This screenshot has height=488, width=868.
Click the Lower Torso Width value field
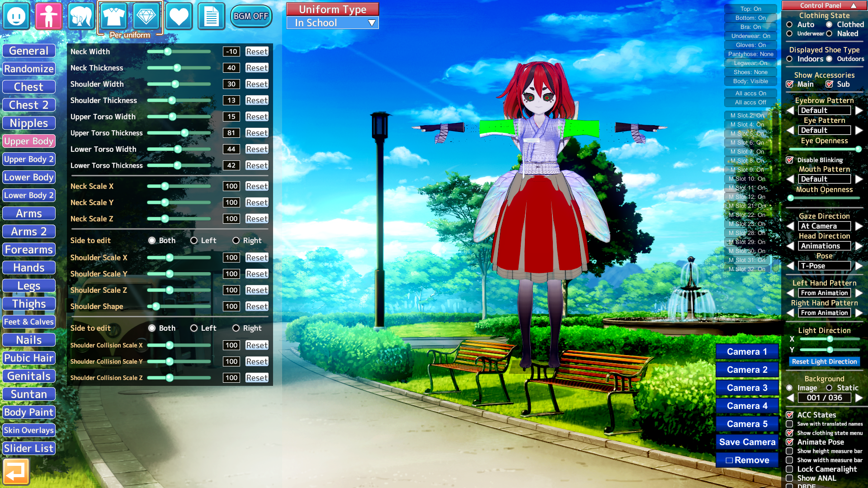(x=231, y=149)
